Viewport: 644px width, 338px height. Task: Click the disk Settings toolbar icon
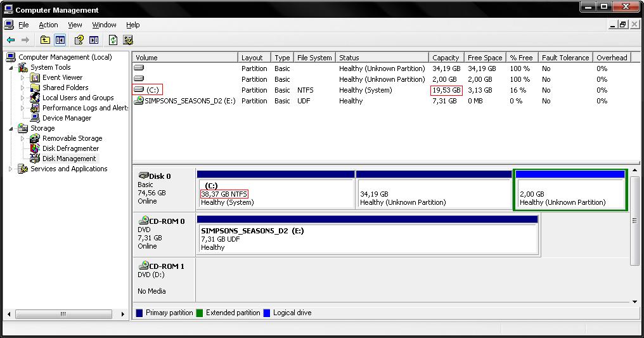[x=128, y=40]
